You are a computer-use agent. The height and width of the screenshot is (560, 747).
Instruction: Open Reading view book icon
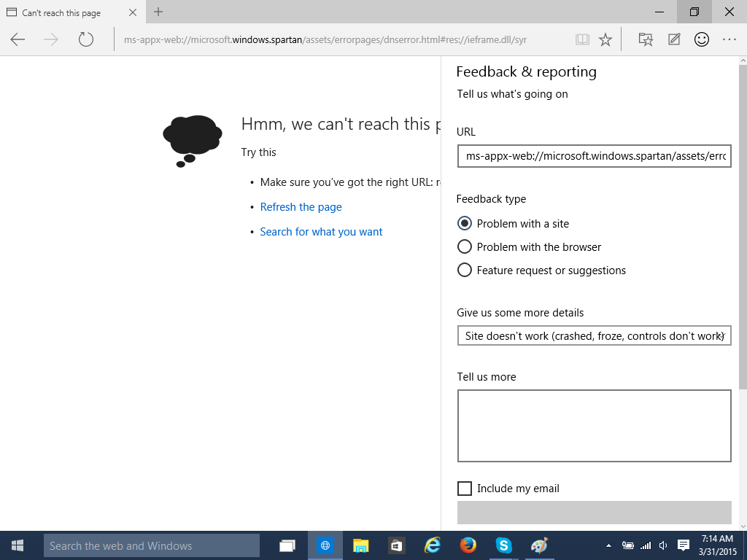[x=582, y=39]
